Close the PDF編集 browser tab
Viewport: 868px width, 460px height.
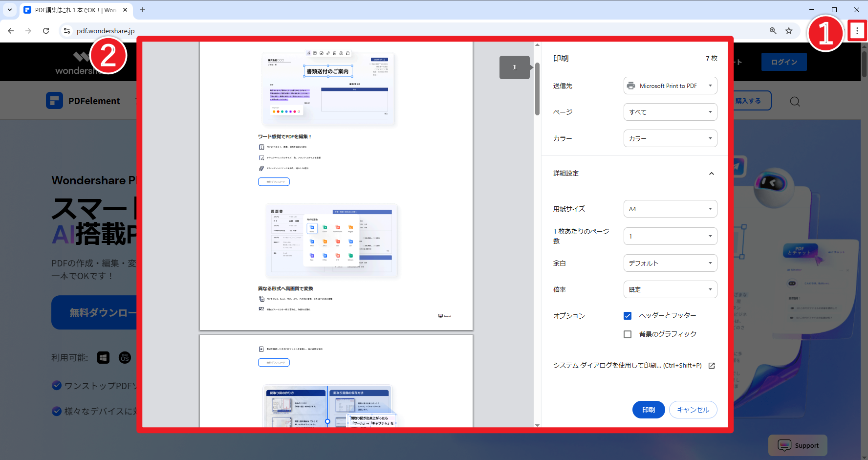[125, 10]
